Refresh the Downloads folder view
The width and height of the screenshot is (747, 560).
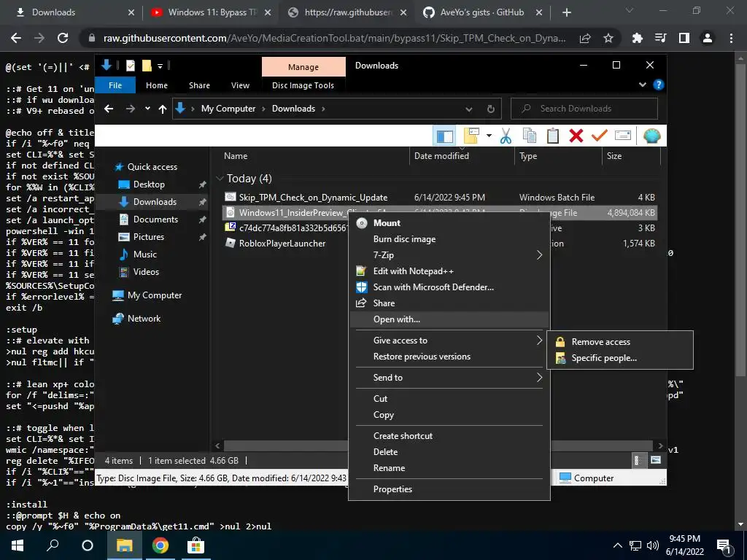click(491, 109)
